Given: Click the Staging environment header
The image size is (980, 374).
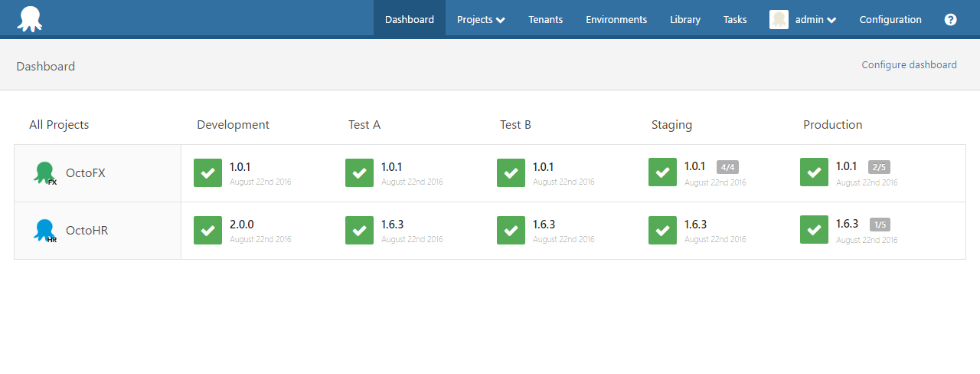Looking at the screenshot, I should point(672,125).
